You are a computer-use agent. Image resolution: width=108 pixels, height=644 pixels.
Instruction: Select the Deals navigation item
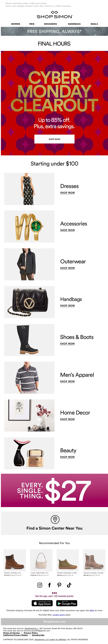click(94, 24)
